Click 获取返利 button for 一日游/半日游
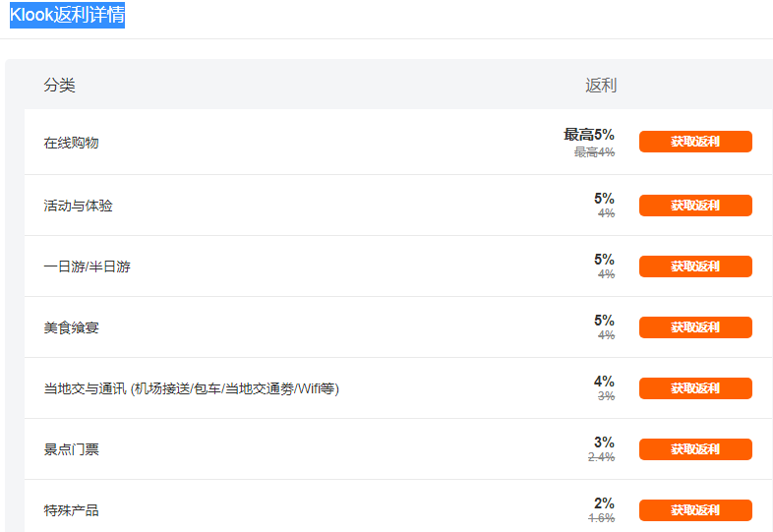This screenshot has width=773, height=532. click(695, 266)
